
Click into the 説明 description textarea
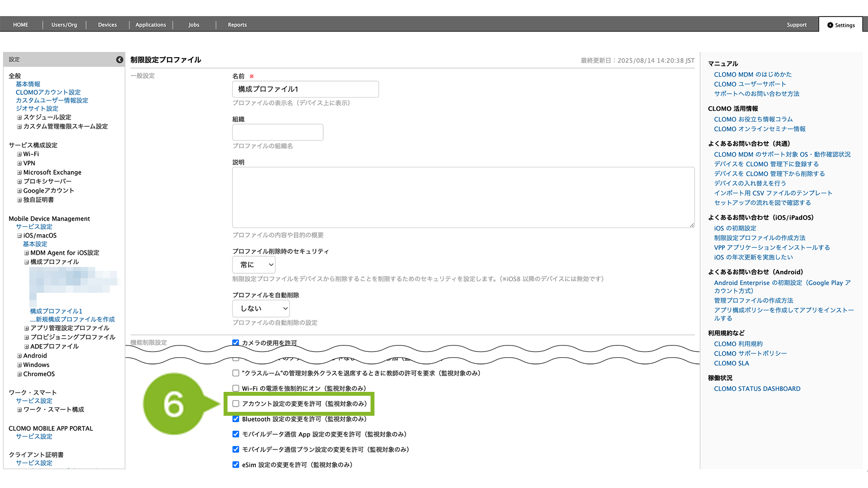coord(463,197)
